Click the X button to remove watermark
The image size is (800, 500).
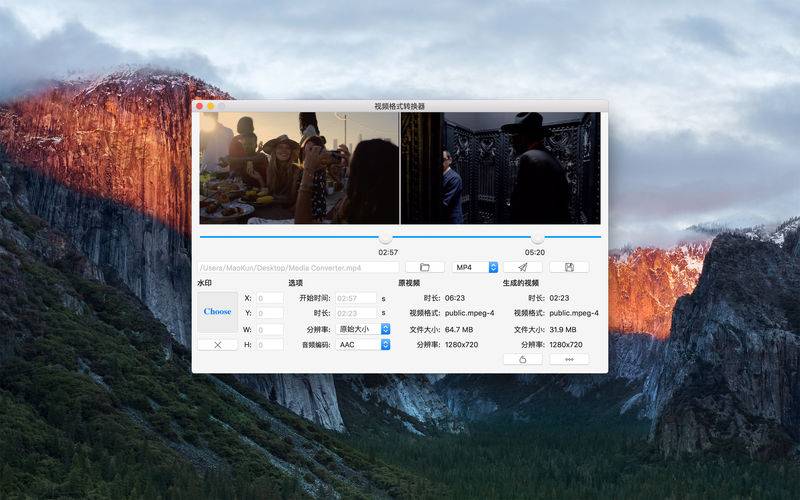click(x=217, y=344)
